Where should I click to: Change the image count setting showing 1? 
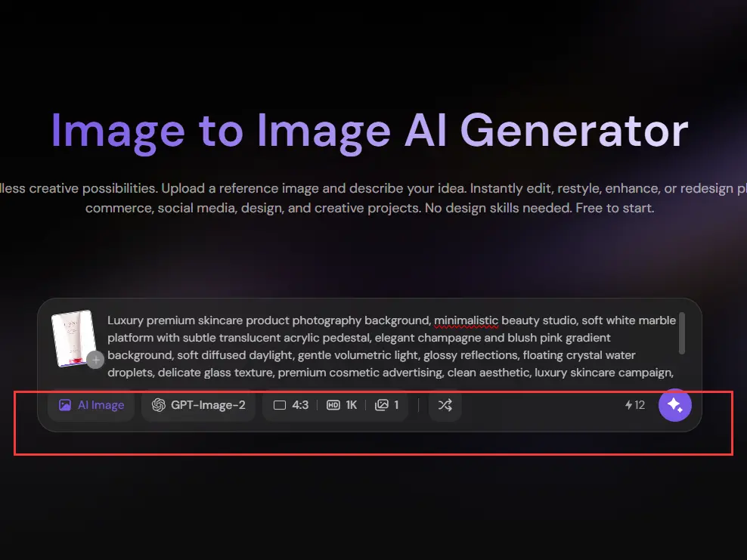pyautogui.click(x=387, y=405)
